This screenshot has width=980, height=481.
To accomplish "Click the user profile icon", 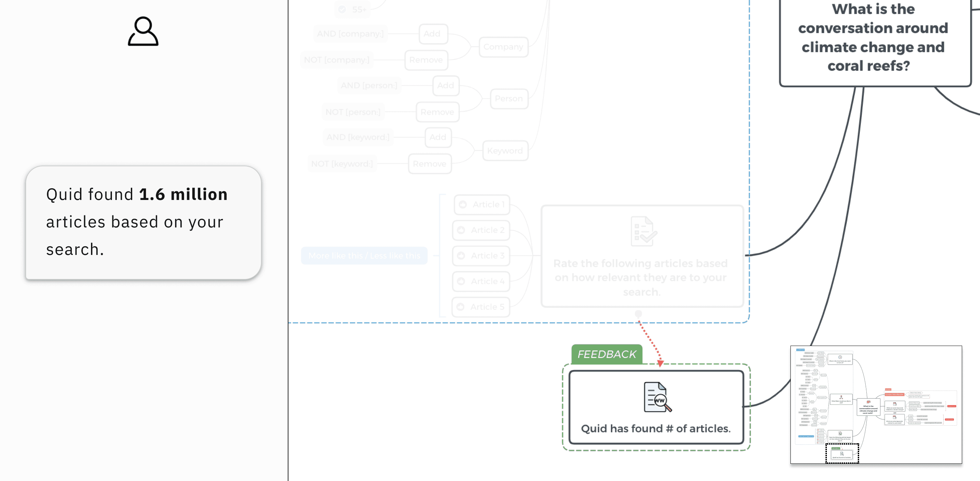I will (143, 31).
